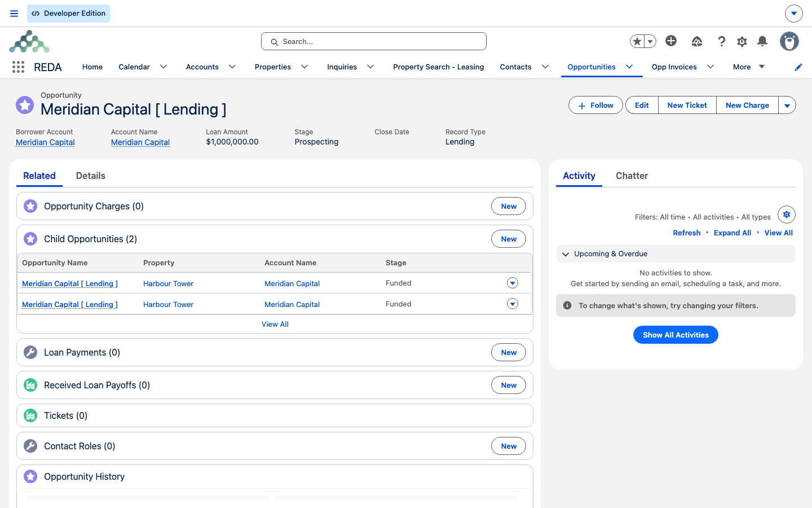Switch to the Details tab

[91, 176]
